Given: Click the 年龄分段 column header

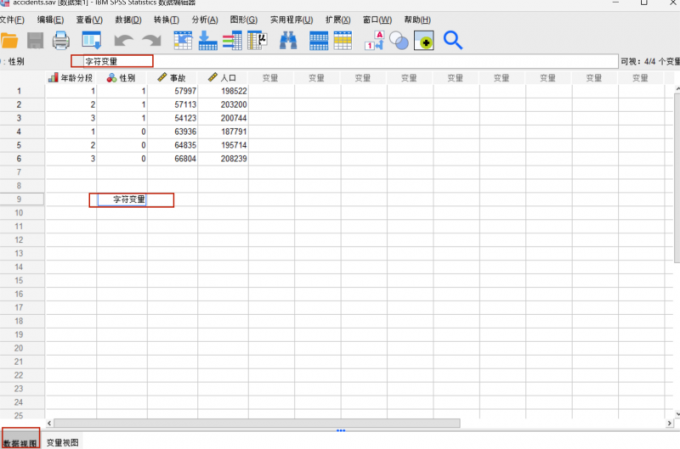Looking at the screenshot, I should [x=71, y=77].
